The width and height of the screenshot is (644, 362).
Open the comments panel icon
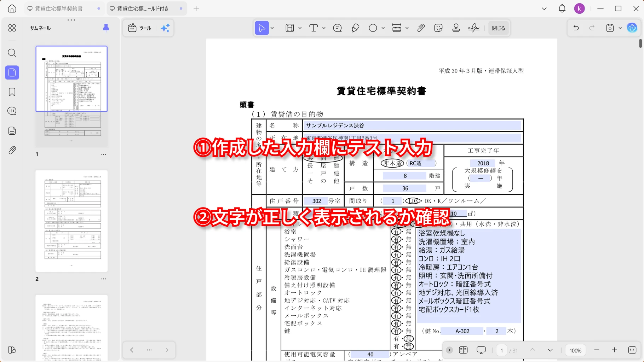tap(12, 111)
